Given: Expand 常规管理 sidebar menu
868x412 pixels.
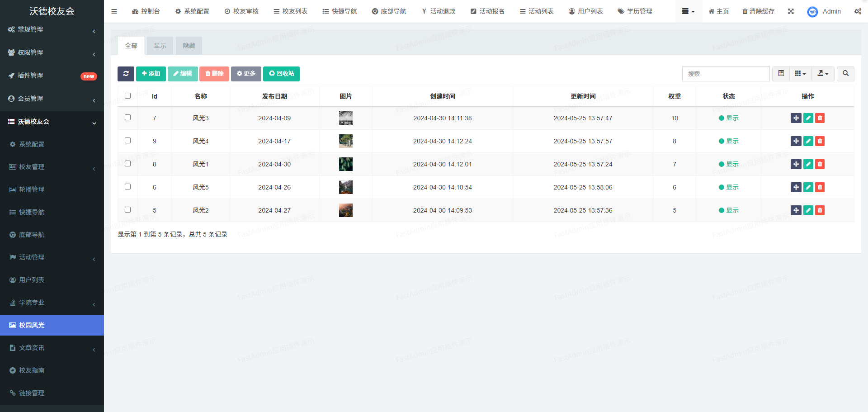Looking at the screenshot, I should pyautogui.click(x=52, y=29).
